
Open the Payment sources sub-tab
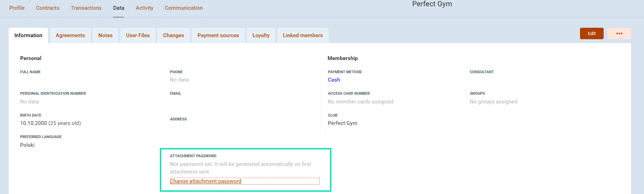[x=218, y=35]
